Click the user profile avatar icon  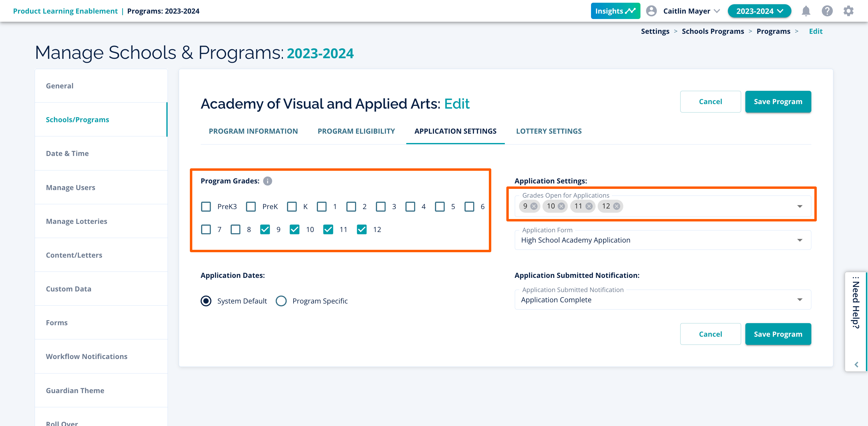651,11
